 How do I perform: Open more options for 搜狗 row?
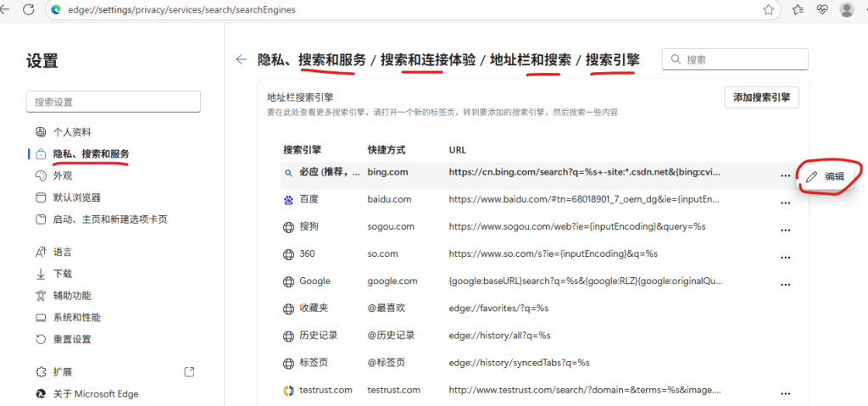[785, 230]
